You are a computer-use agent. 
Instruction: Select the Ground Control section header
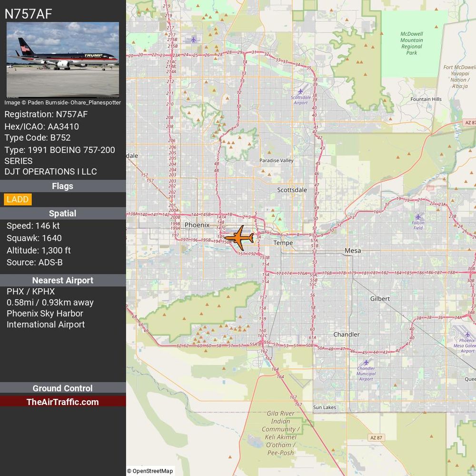pos(62,388)
